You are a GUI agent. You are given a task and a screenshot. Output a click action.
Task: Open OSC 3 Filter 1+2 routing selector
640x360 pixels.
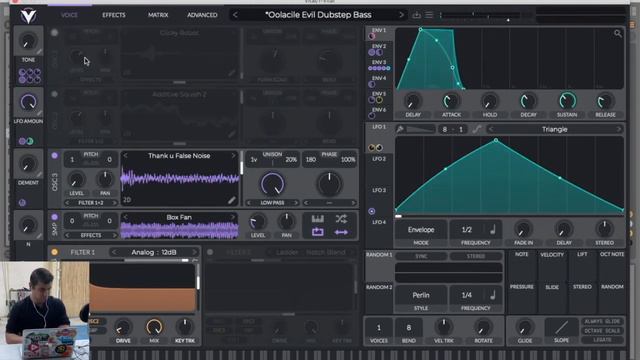coord(91,202)
